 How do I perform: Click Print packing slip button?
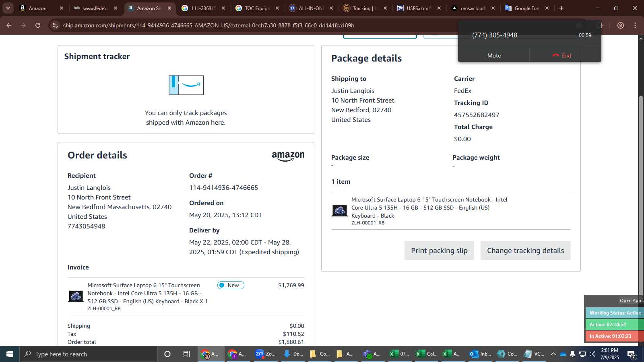pyautogui.click(x=439, y=251)
